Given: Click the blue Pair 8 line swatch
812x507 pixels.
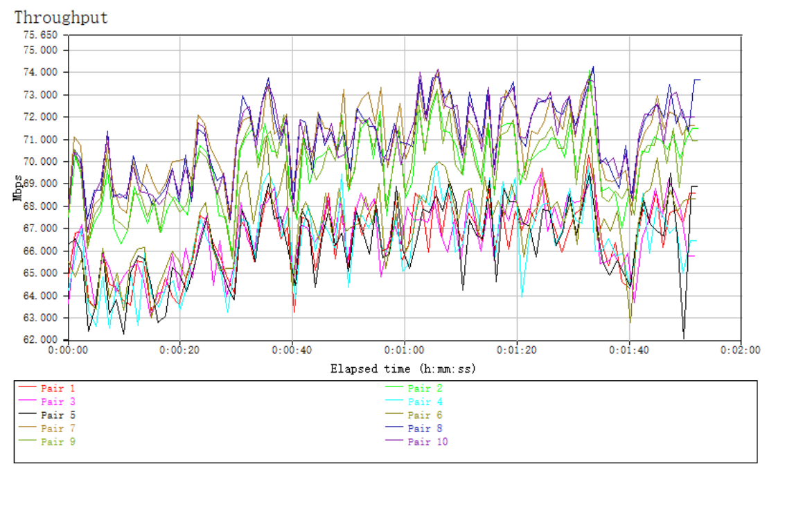Looking at the screenshot, I should [394, 427].
